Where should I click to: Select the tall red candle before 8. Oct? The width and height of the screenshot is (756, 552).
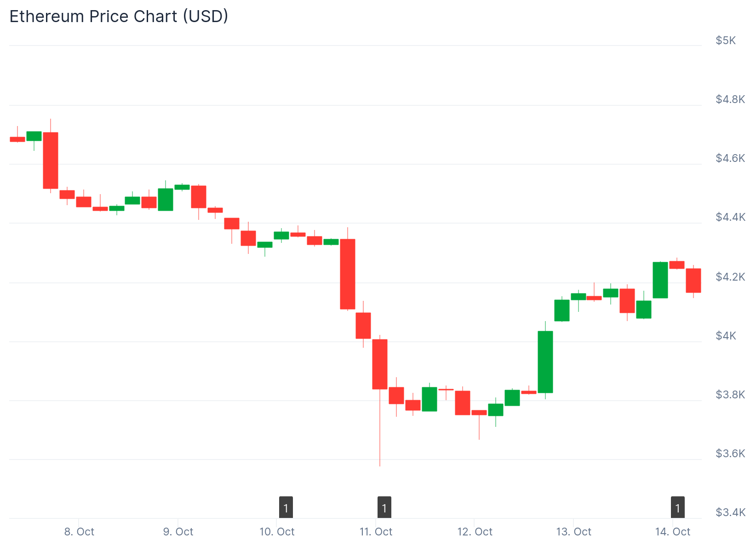pyautogui.click(x=51, y=160)
